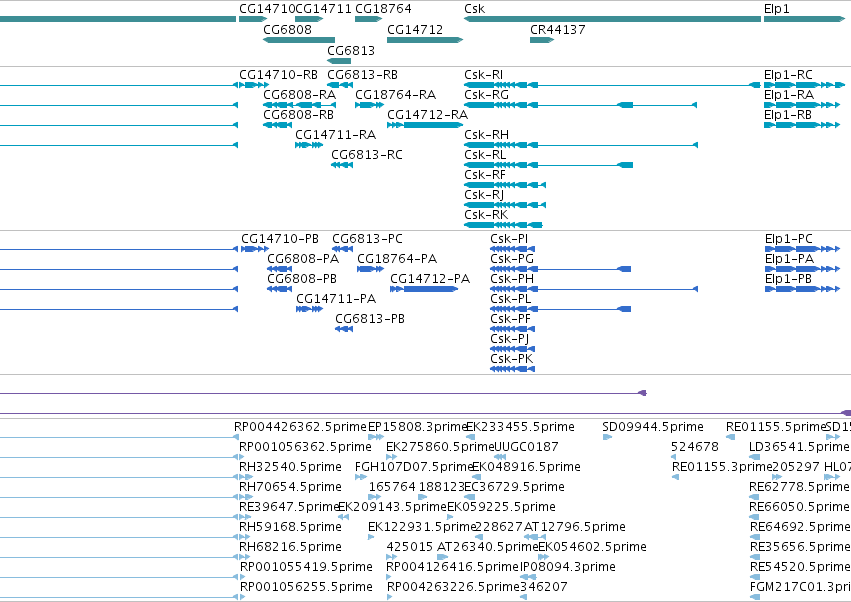Screen dimensions: 851x602
Task: Select protein Csk-PH
Action: click(x=594, y=289)
